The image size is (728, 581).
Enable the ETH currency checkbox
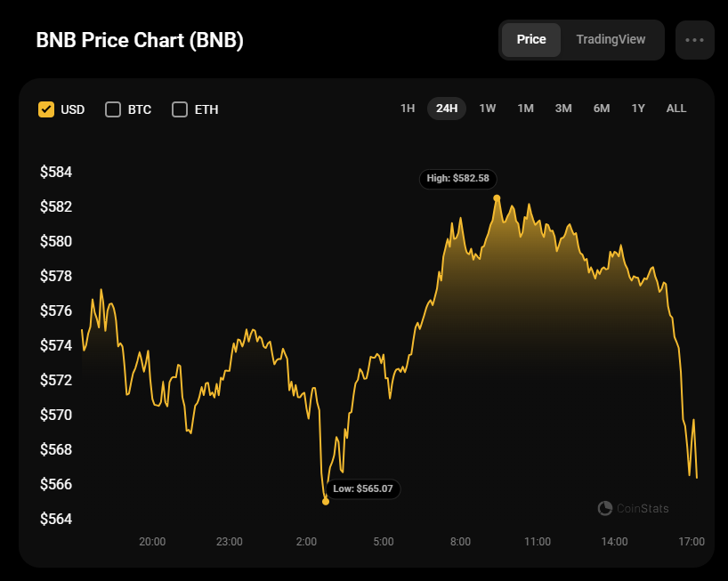180,109
